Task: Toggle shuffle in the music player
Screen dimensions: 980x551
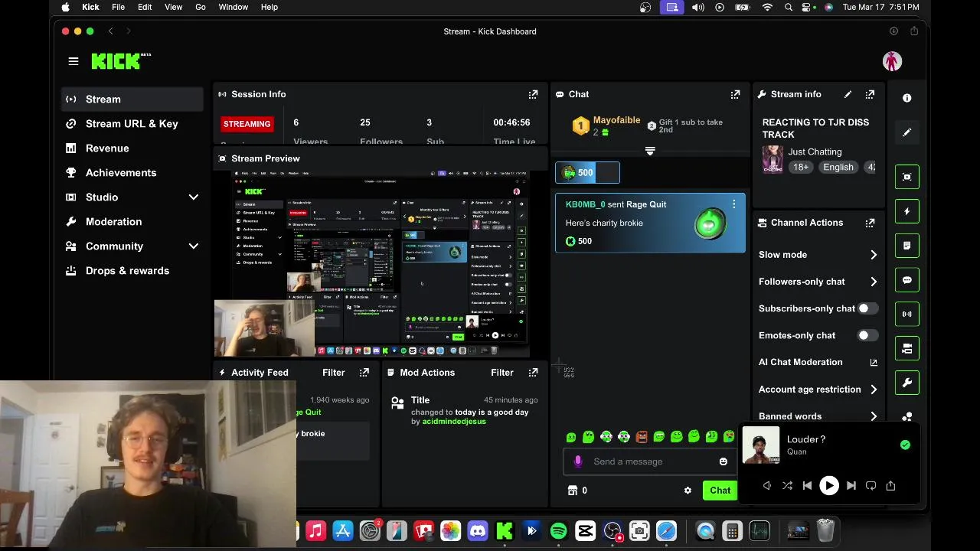Action: pos(787,486)
